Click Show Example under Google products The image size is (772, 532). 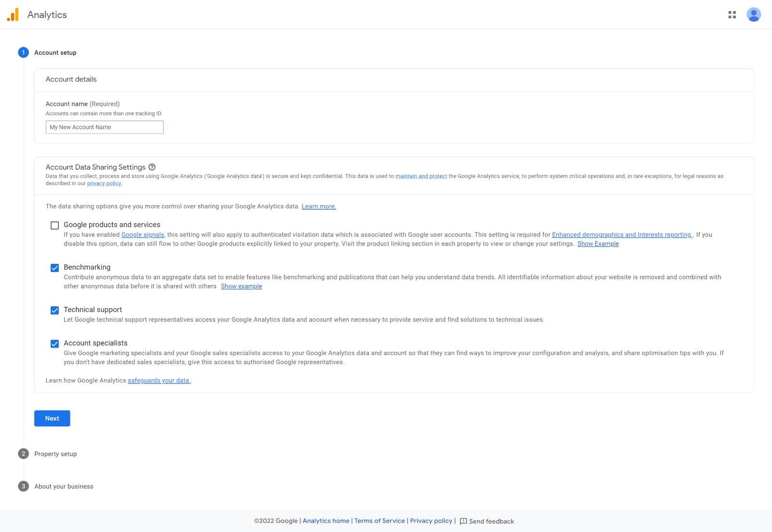tap(598, 244)
